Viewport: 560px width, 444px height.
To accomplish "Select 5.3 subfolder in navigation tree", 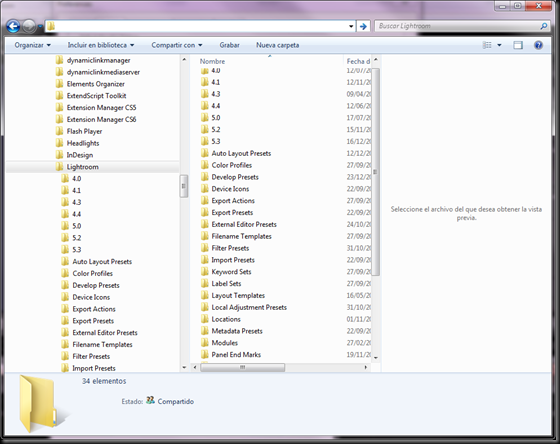I will click(76, 250).
